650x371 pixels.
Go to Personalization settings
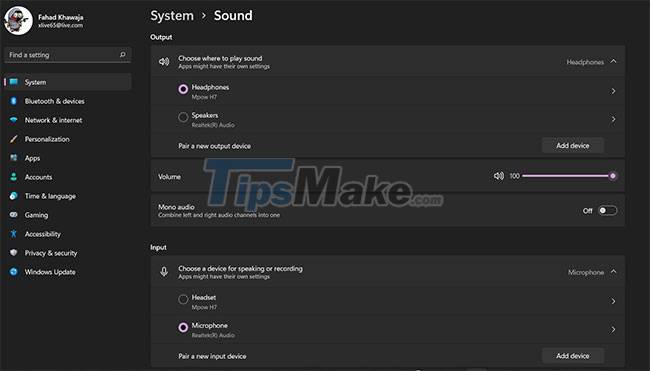(68, 139)
